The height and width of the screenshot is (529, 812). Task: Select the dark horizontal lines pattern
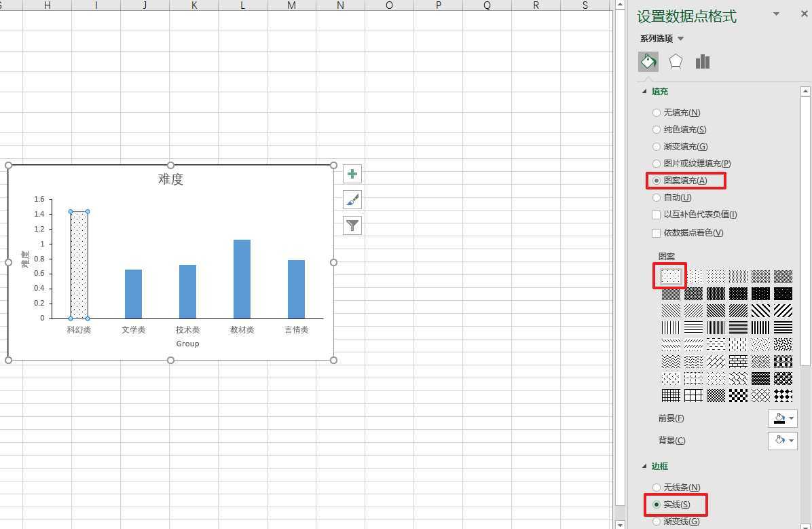pos(783,327)
